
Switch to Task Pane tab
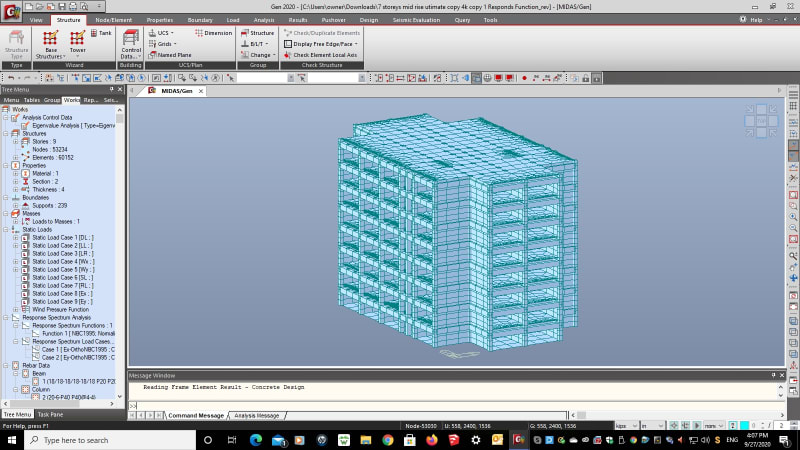coord(50,414)
